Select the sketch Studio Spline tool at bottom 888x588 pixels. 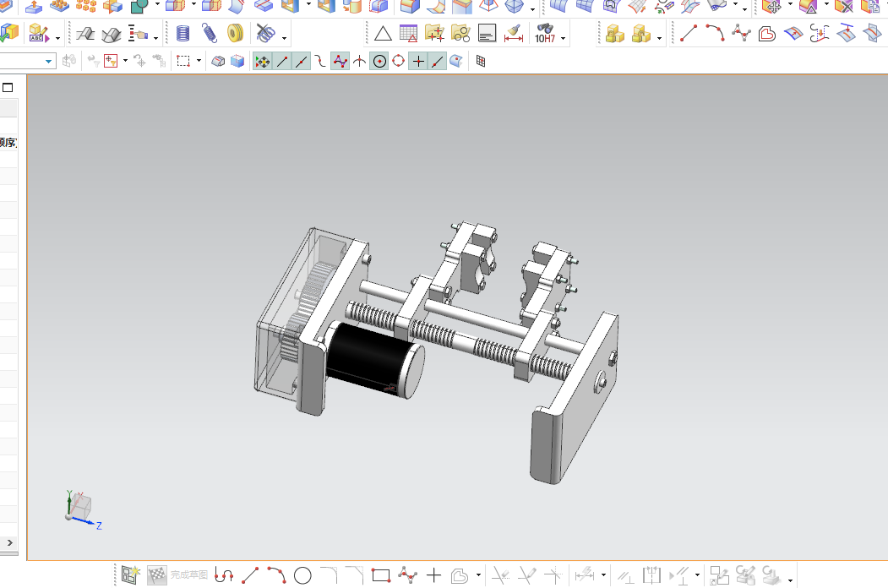[407, 575]
